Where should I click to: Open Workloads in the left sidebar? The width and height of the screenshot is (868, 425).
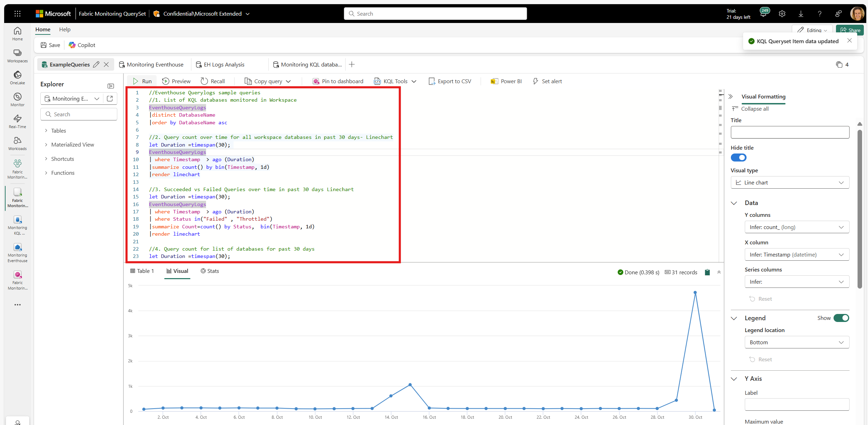tap(17, 143)
